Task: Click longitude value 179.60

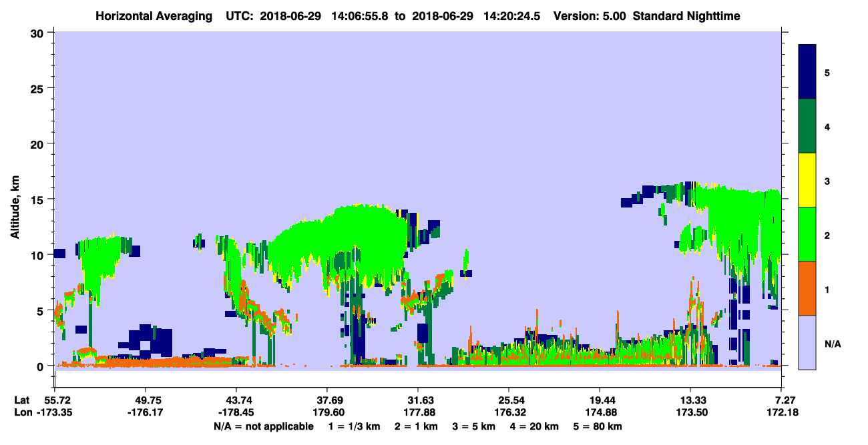Action: (328, 413)
